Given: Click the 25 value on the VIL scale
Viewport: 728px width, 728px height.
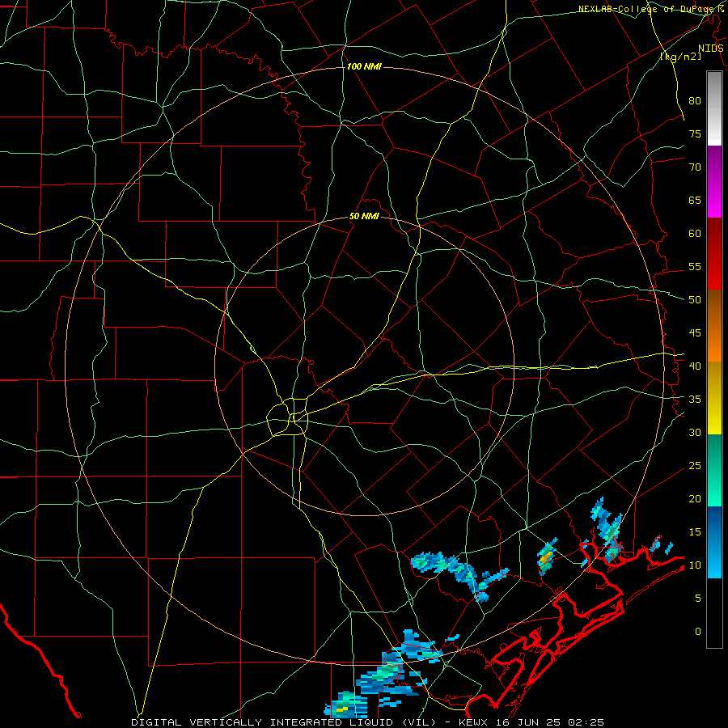Looking at the screenshot, I should coord(695,466).
